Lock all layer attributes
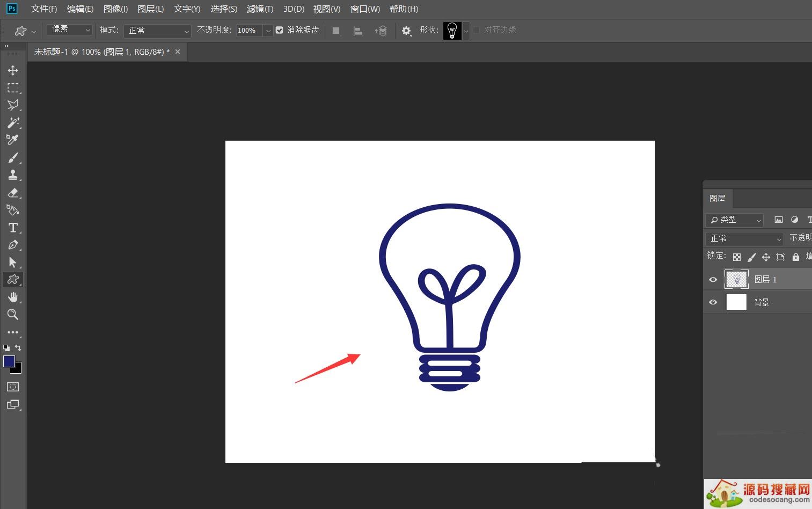 click(x=796, y=257)
